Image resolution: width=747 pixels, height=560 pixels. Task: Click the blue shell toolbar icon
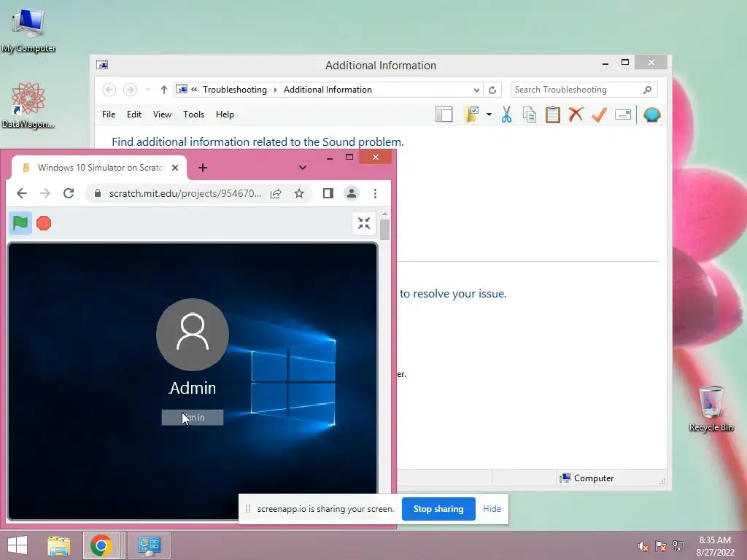(651, 114)
